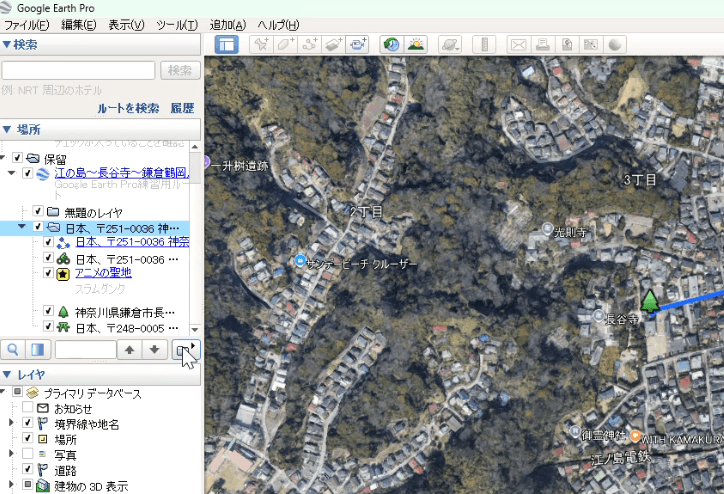The width and height of the screenshot is (724, 494).
Task: Click the add placemark pin icon
Action: click(x=260, y=44)
